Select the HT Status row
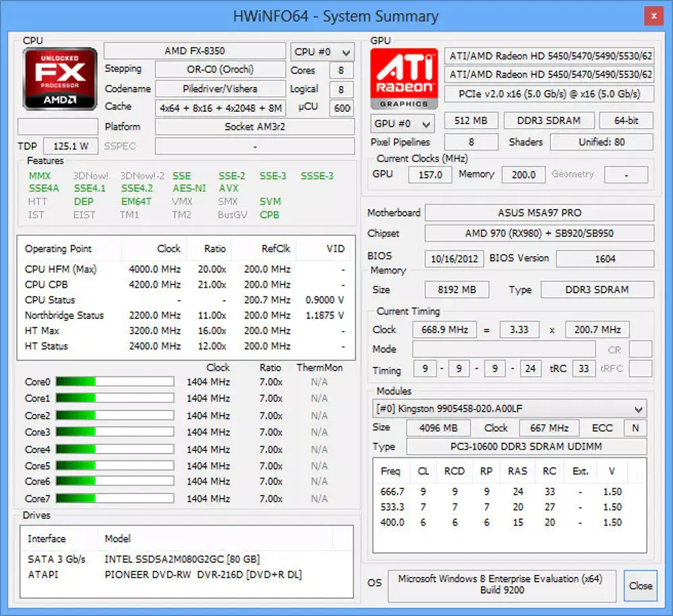The image size is (673, 616). 185,346
